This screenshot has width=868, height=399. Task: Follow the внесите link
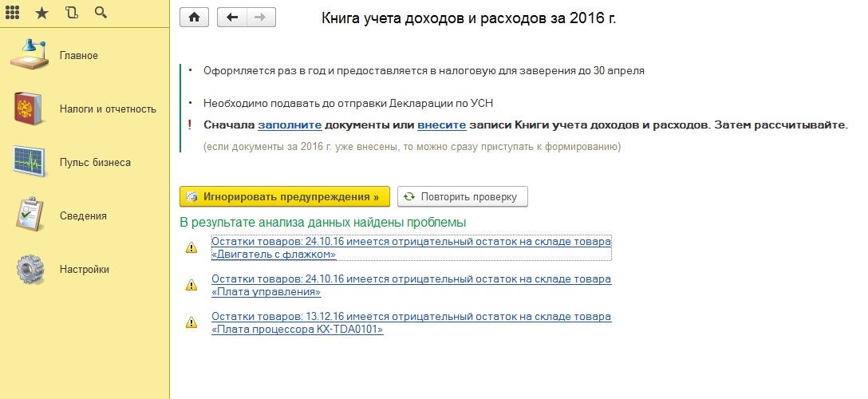tap(440, 125)
